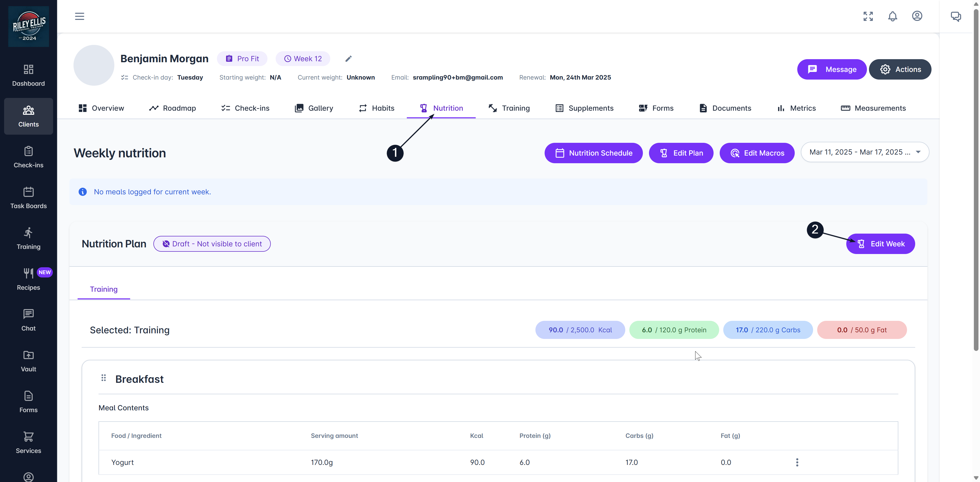
Task: Click the Edit Macros button
Action: (x=757, y=153)
